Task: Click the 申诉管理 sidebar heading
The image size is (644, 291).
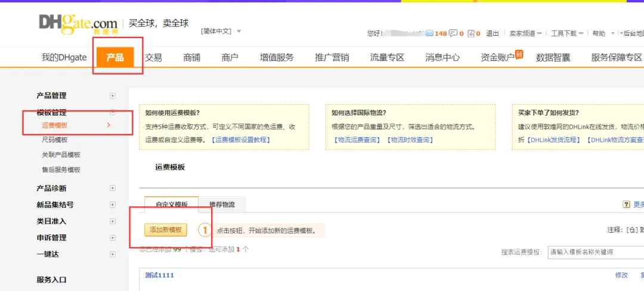Action: coord(51,238)
